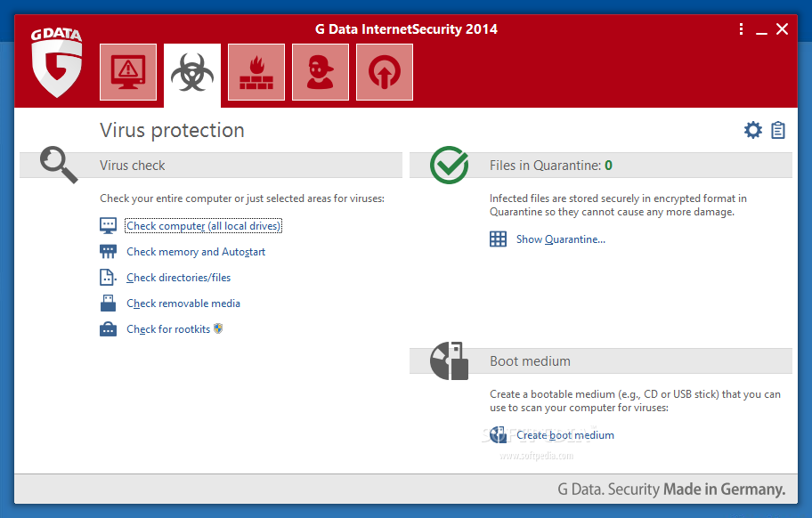The width and height of the screenshot is (812, 518).
Task: Click the grid icon beside Show Quarantine
Action: pyautogui.click(x=499, y=239)
